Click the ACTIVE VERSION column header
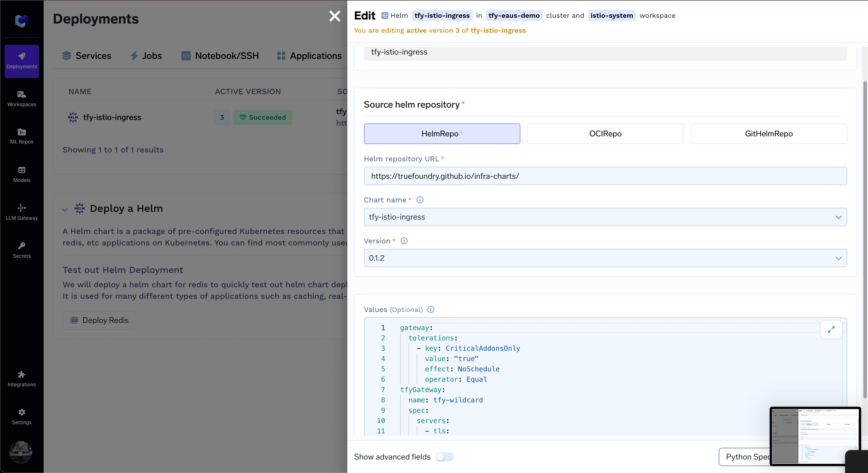 point(248,92)
